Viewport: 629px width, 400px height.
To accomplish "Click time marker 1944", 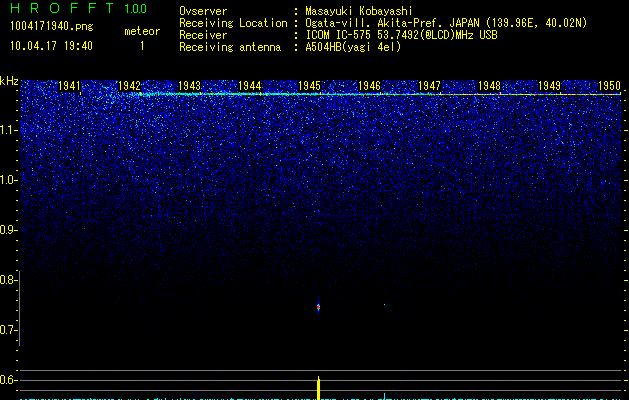I will [x=250, y=86].
